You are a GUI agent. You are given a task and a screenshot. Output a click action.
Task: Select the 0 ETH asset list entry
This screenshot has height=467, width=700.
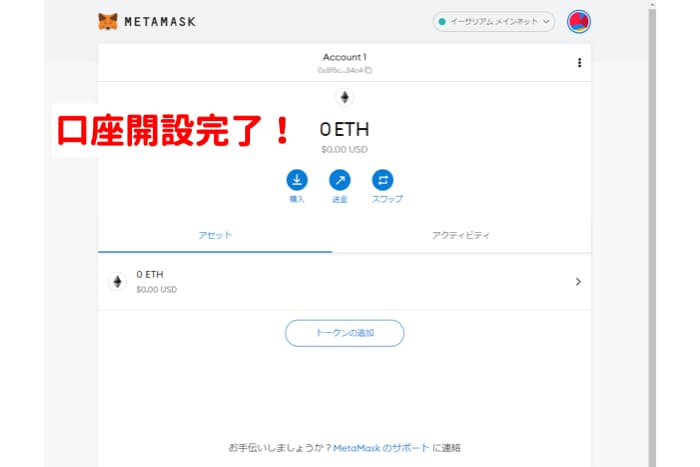[x=344, y=282]
